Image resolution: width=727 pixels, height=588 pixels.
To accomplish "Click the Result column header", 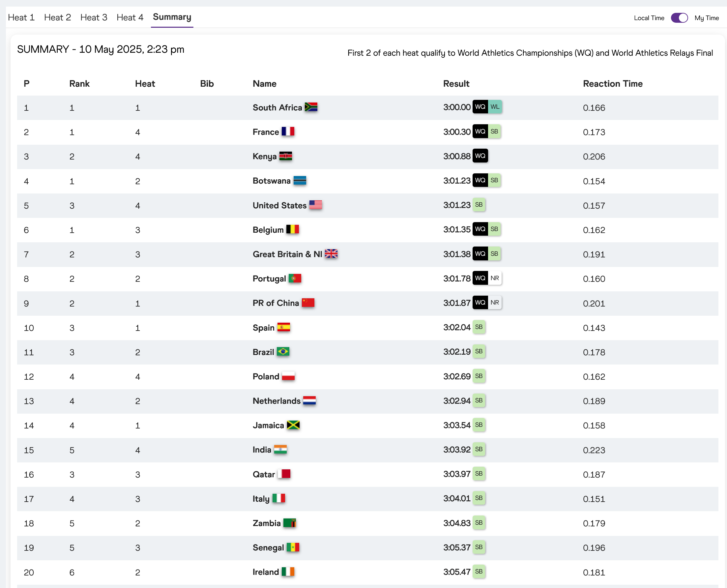I will pos(456,84).
